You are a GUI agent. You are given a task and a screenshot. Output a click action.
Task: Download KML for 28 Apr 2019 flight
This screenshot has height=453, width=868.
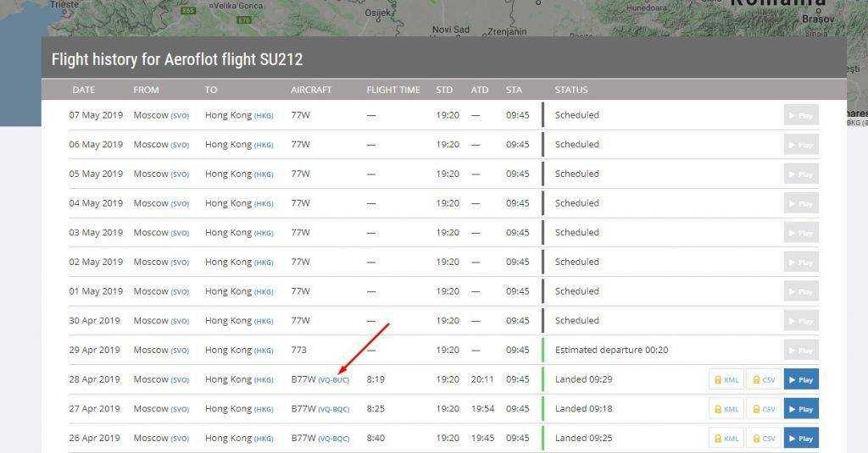[726, 379]
